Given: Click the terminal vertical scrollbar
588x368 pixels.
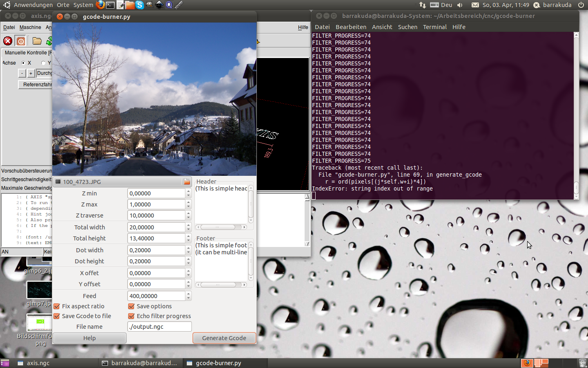Looking at the screenshot, I should click(x=576, y=116).
